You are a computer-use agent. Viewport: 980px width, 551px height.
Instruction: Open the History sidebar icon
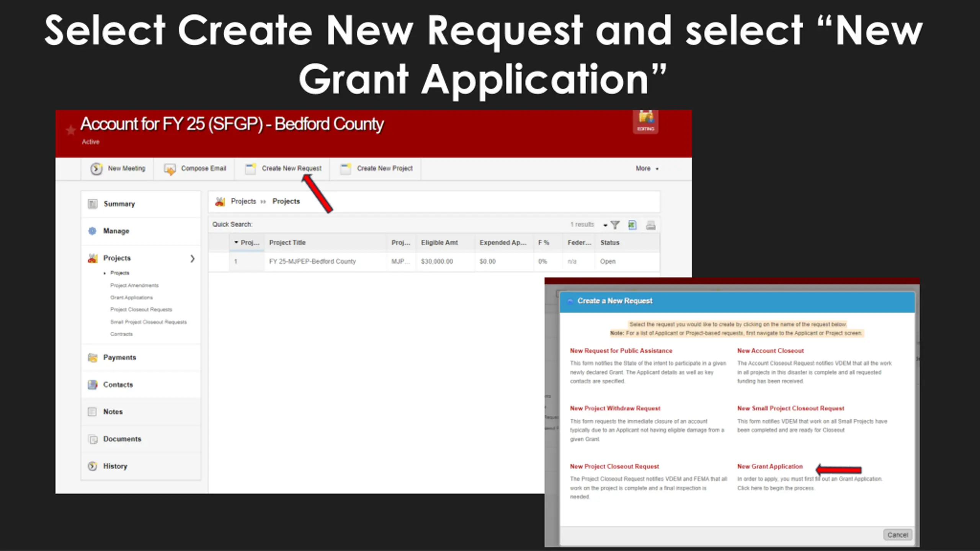coord(92,466)
